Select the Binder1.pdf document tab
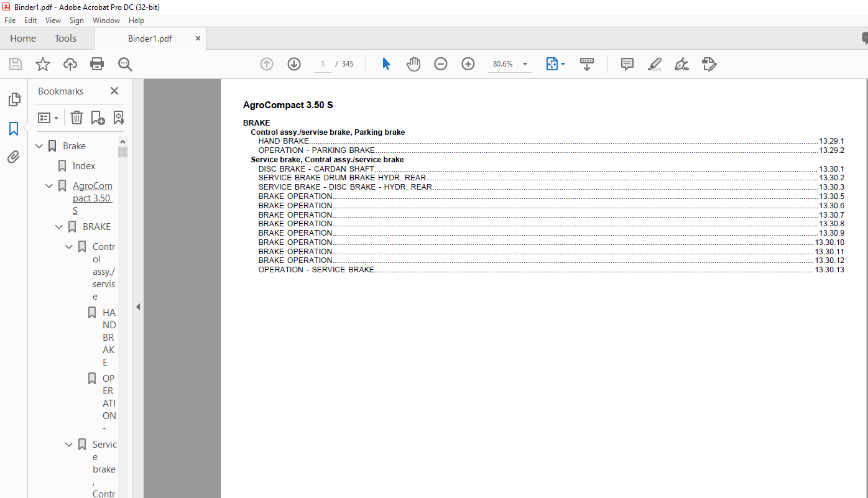The image size is (868, 498). [150, 39]
